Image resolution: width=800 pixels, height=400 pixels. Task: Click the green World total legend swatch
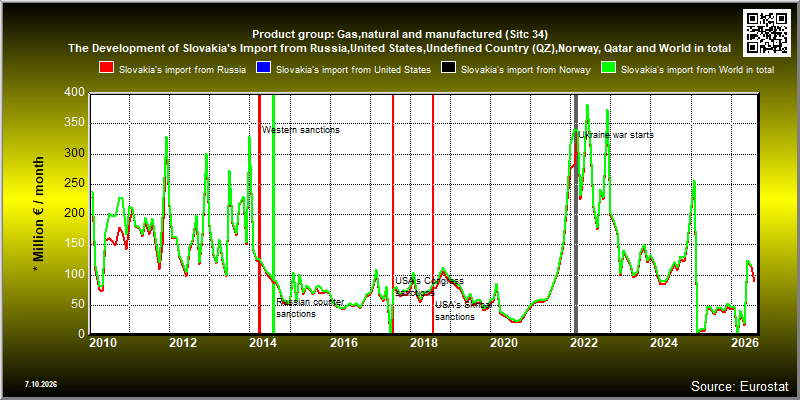click(609, 69)
